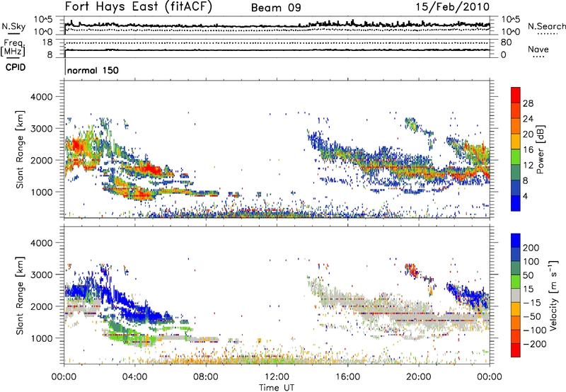The image size is (566, 392).
Task: Select the 'N.Sky' axis label
Action: [13, 26]
